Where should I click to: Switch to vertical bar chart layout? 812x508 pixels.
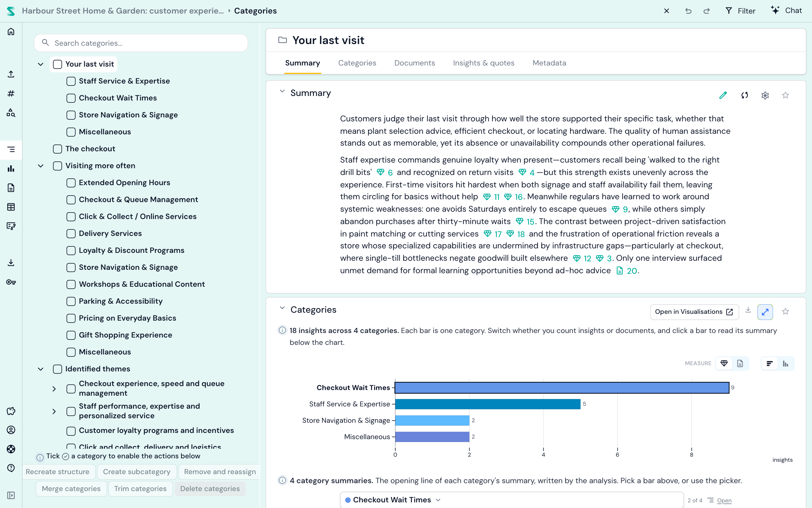(785, 364)
